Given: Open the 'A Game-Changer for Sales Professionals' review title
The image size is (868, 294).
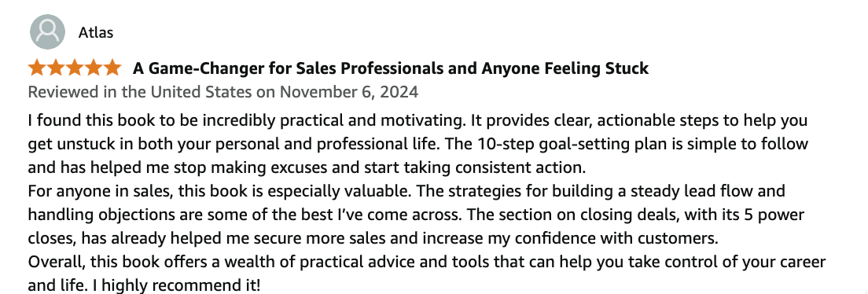Looking at the screenshot, I should tap(390, 68).
